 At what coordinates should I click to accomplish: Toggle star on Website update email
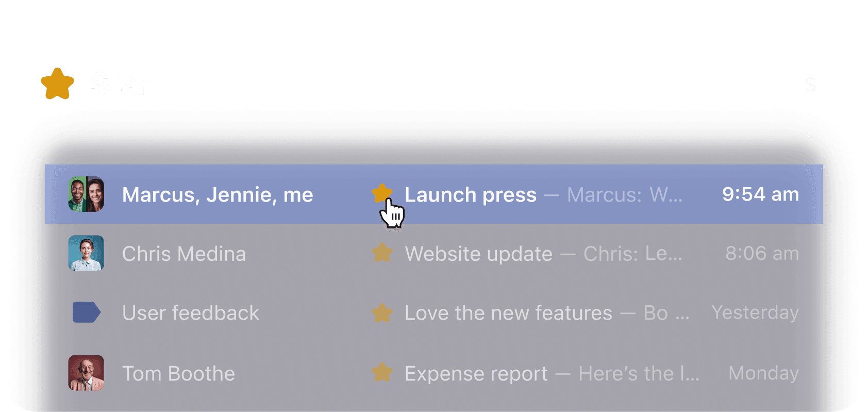coord(382,253)
